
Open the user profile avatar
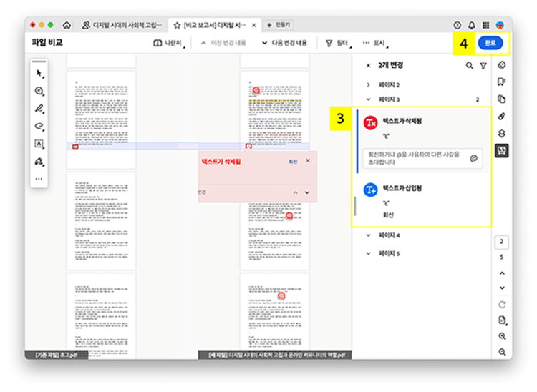point(500,25)
